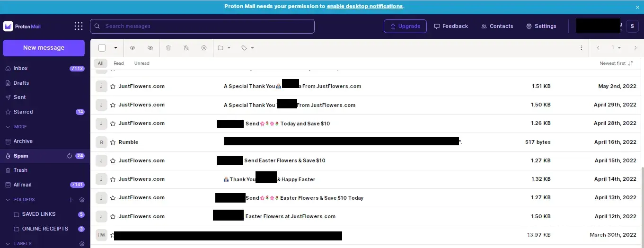Star the Rumble message
The height and width of the screenshot is (248, 644).
(x=113, y=142)
